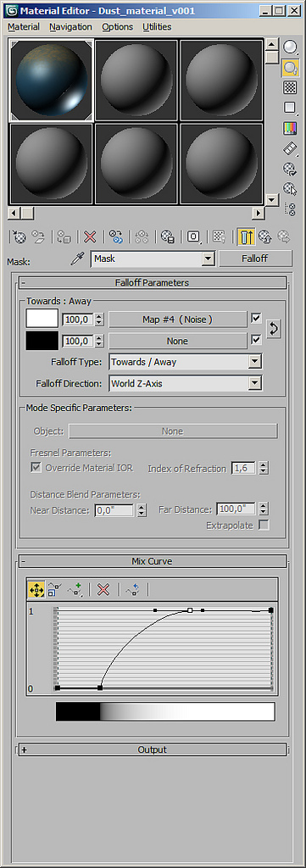The image size is (306, 868).
Task: Click the black amount spinner arrows
Action: [x=99, y=341]
